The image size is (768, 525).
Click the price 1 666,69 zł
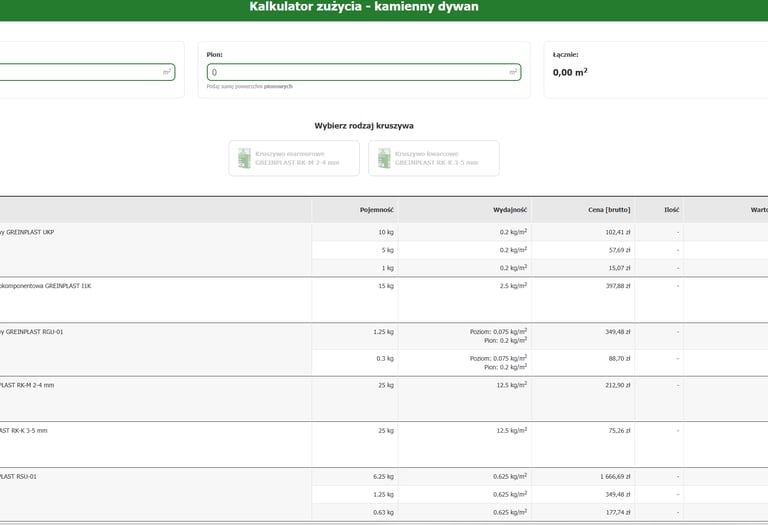click(615, 477)
